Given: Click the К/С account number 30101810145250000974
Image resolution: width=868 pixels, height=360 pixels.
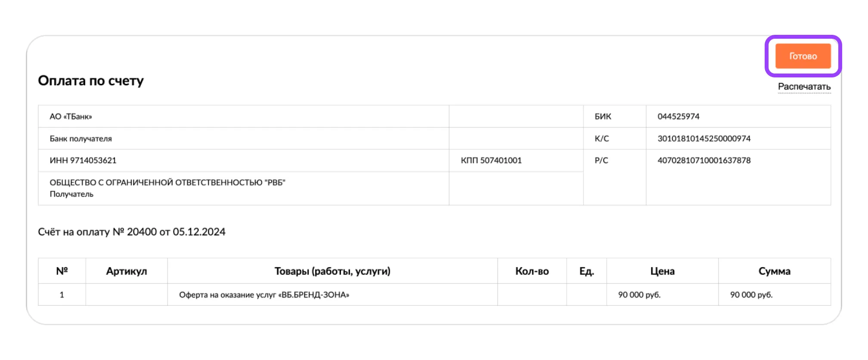Looking at the screenshot, I should click(x=704, y=138).
